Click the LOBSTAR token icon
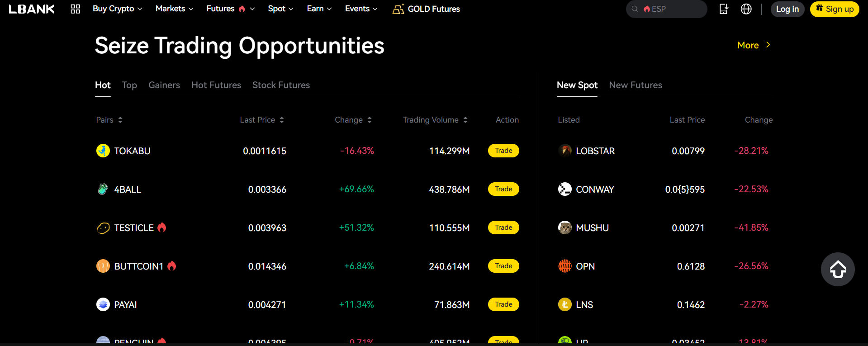868x346 pixels. click(564, 151)
